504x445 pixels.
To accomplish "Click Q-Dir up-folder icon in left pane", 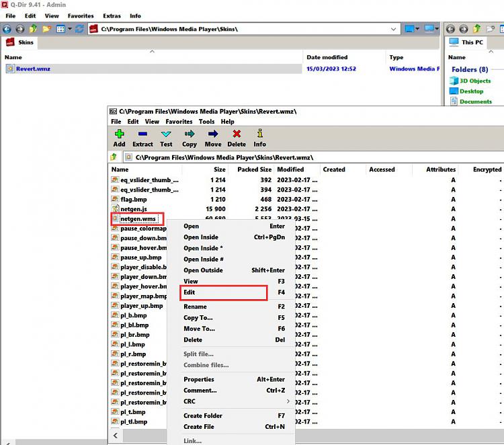I will [x=33, y=29].
